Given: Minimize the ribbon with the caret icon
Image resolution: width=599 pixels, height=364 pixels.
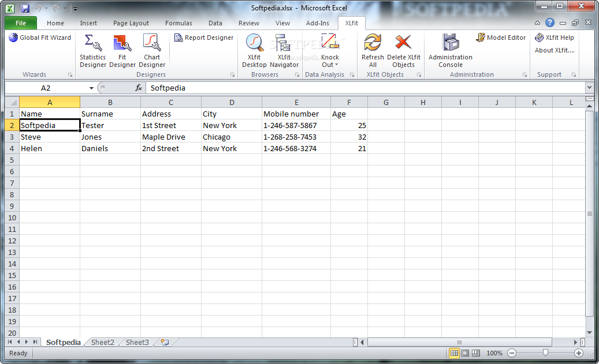Looking at the screenshot, I should pyautogui.click(x=538, y=23).
